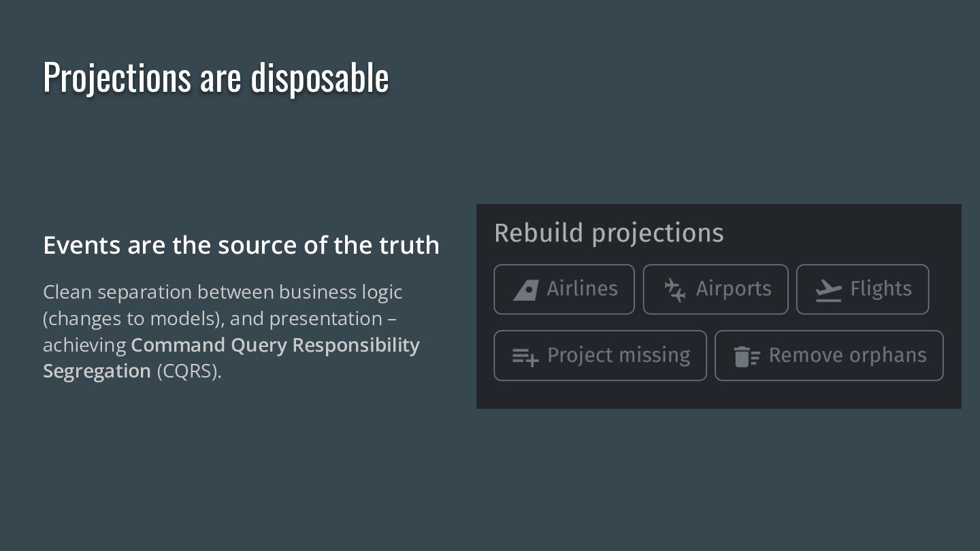Rebuild the Airlines projection
This screenshot has height=551, width=980.
(x=564, y=289)
